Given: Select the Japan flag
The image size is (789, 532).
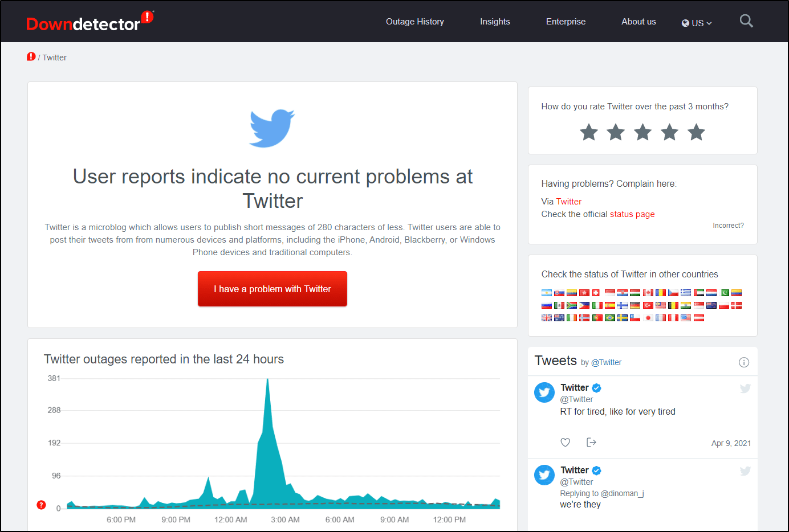Looking at the screenshot, I should 648,318.
